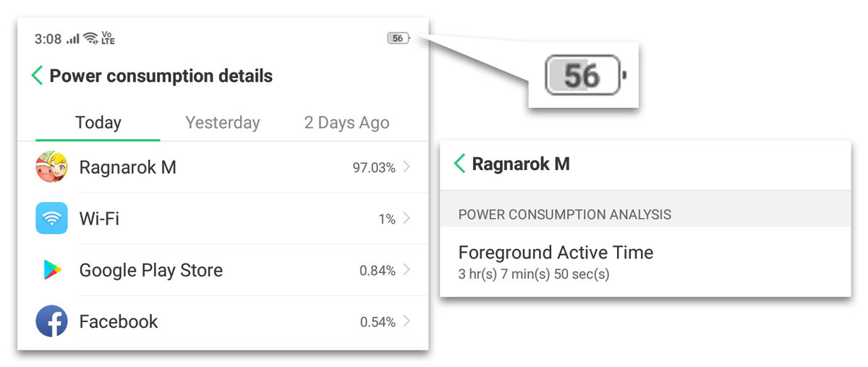Tap the enlarged 56 battery callout
Image resolution: width=868 pixels, height=367 pixels.
click(583, 75)
